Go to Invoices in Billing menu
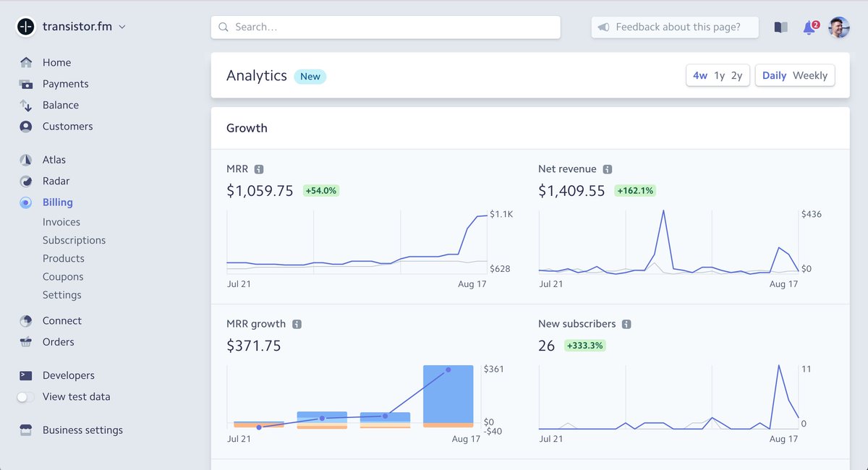The width and height of the screenshot is (868, 470). pos(61,222)
